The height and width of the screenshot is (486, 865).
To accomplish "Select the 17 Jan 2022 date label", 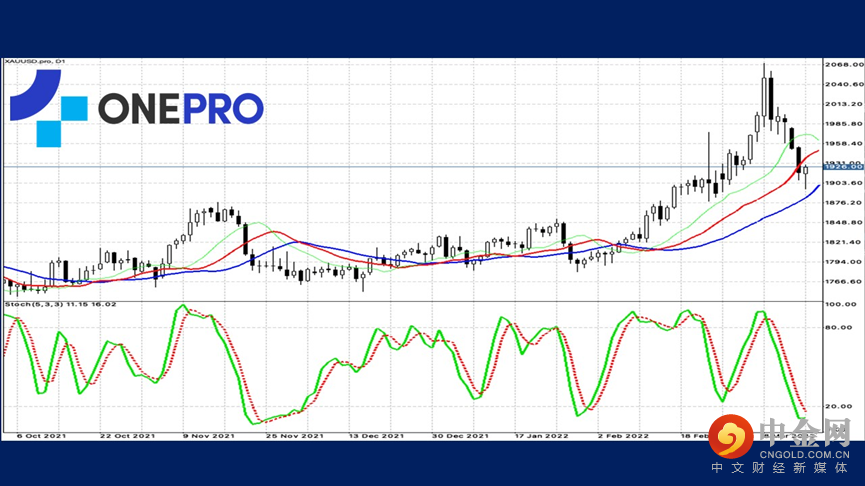I will click(541, 436).
